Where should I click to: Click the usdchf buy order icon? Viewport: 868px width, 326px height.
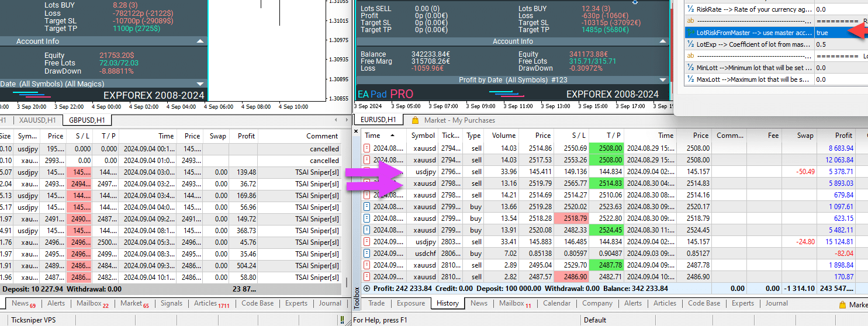pyautogui.click(x=367, y=254)
